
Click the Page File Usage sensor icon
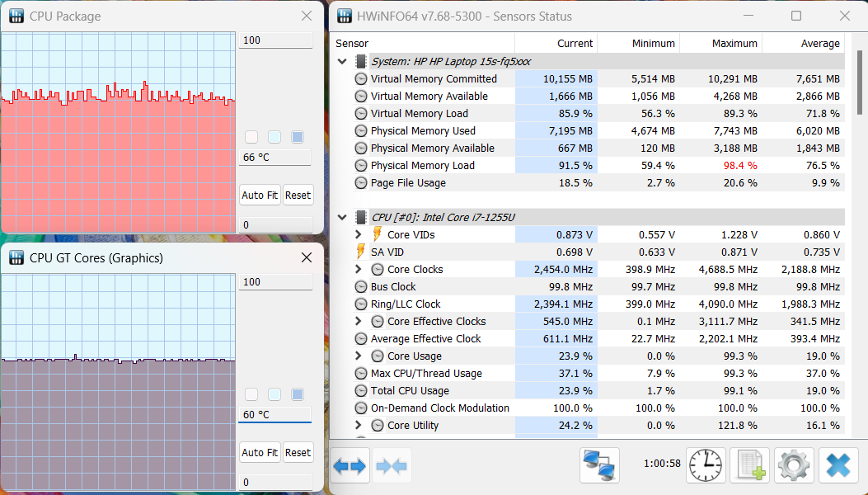(x=361, y=183)
